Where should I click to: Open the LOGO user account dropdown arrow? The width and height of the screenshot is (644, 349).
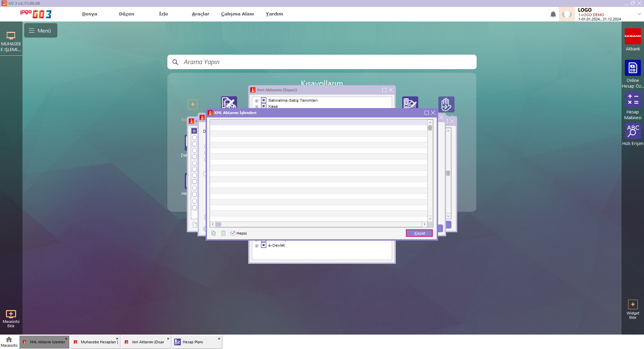pos(639,14)
